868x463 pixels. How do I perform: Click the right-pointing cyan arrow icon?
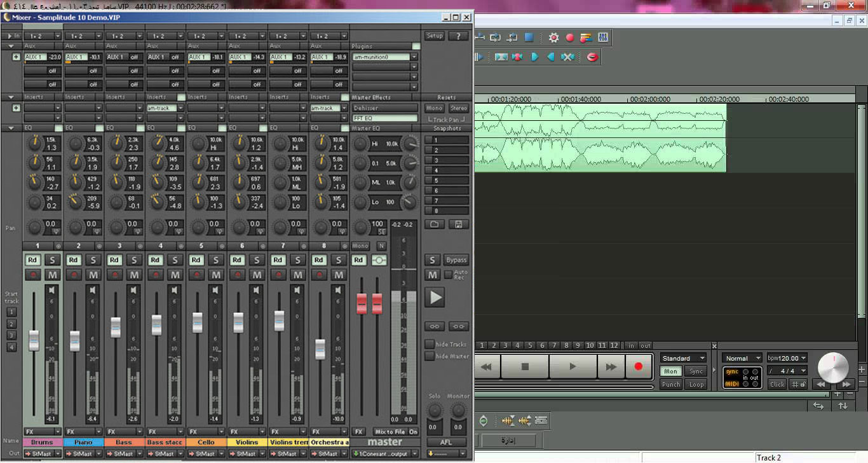534,57
